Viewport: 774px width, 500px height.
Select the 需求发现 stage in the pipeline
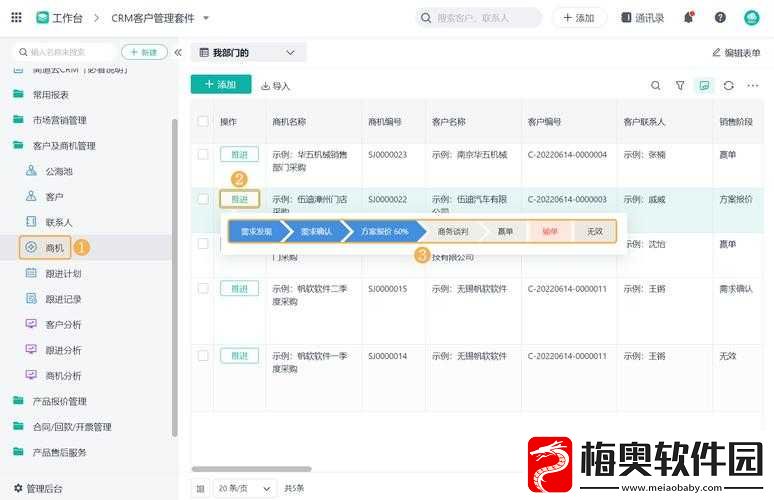pyautogui.click(x=256, y=231)
